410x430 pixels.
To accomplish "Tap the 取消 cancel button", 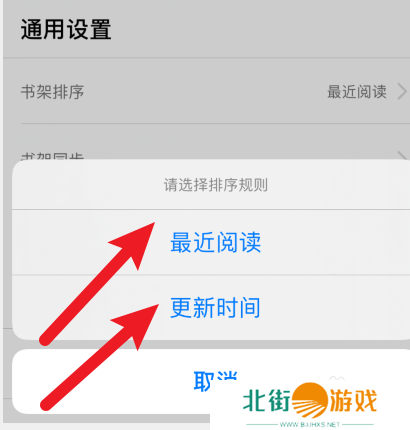I will pos(215,381).
